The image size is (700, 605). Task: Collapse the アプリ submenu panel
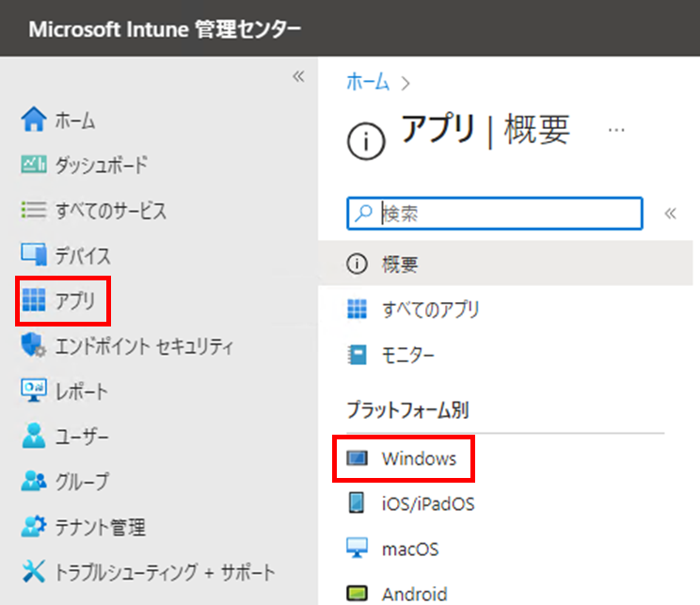671,214
